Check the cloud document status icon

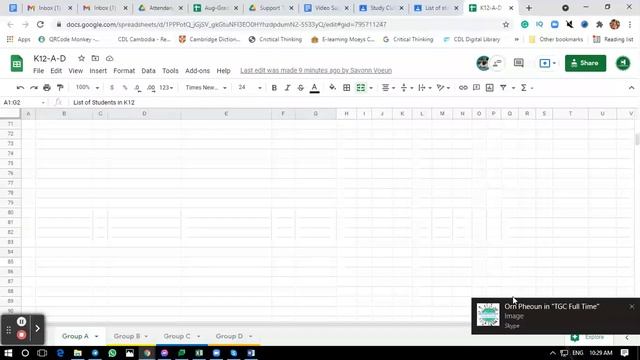109,58
